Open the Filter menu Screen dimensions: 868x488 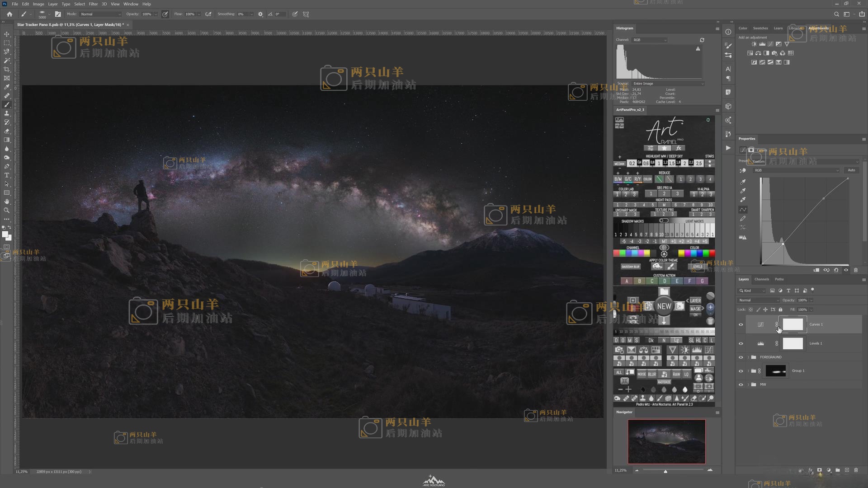(x=93, y=4)
